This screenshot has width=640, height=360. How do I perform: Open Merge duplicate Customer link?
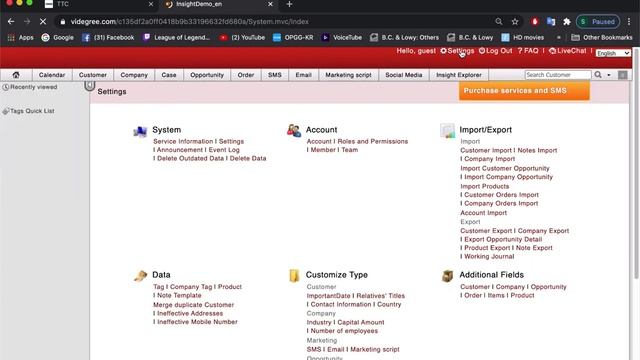[193, 305]
